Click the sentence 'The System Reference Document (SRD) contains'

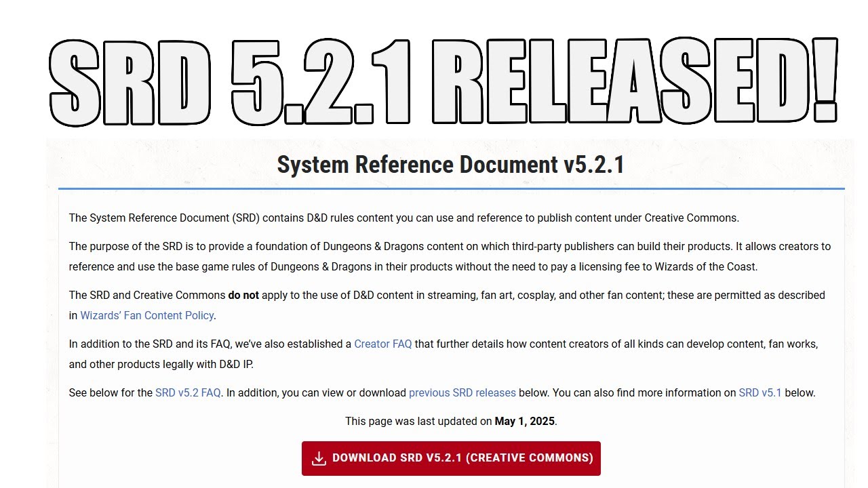tap(403, 218)
